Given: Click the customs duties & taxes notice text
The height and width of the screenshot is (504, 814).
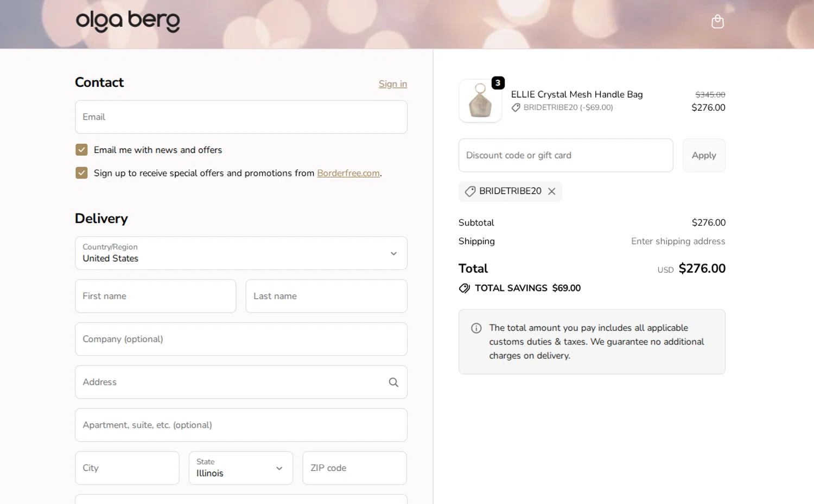Looking at the screenshot, I should 596,342.
